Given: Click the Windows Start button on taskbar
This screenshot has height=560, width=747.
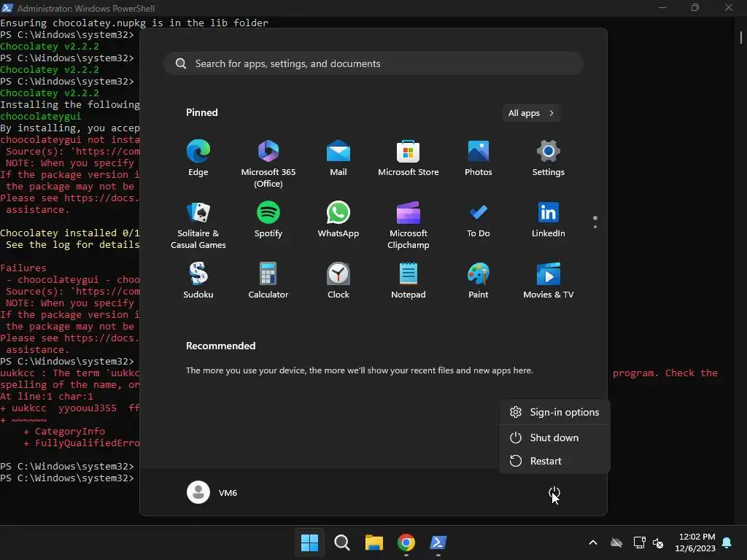Looking at the screenshot, I should click(309, 542).
